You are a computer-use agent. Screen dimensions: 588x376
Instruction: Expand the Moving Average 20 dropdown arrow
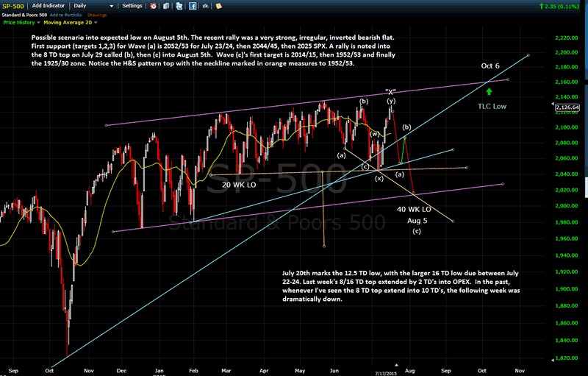pos(96,23)
